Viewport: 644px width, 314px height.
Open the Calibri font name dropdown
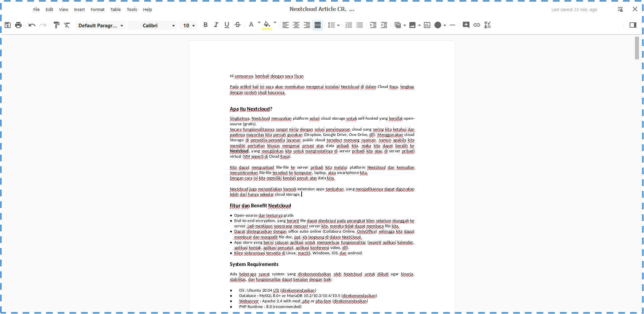[152, 25]
